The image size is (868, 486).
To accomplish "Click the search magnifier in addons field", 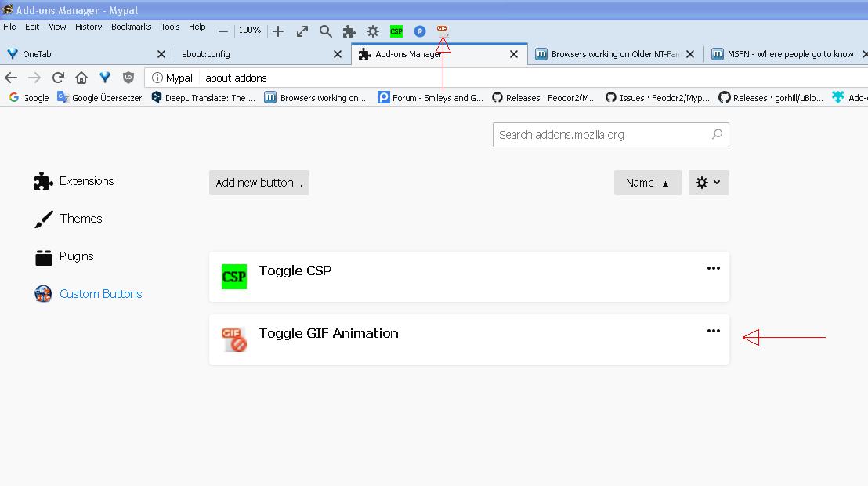I will [x=717, y=134].
